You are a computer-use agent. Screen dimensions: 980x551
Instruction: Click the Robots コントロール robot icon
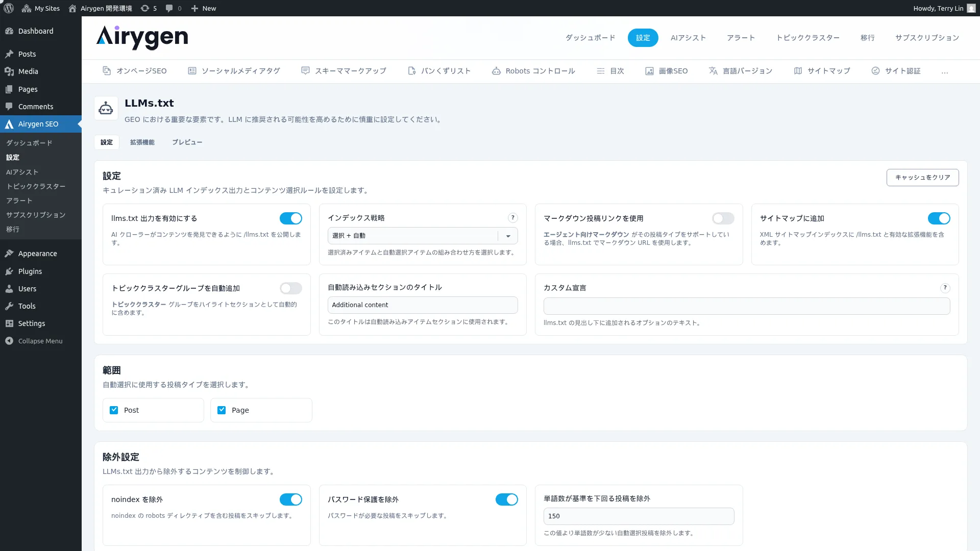[496, 71]
